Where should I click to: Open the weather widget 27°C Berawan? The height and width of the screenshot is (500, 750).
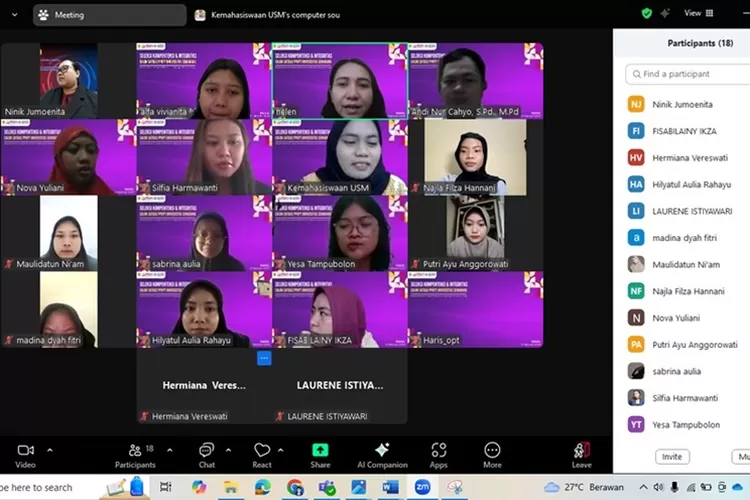[584, 488]
